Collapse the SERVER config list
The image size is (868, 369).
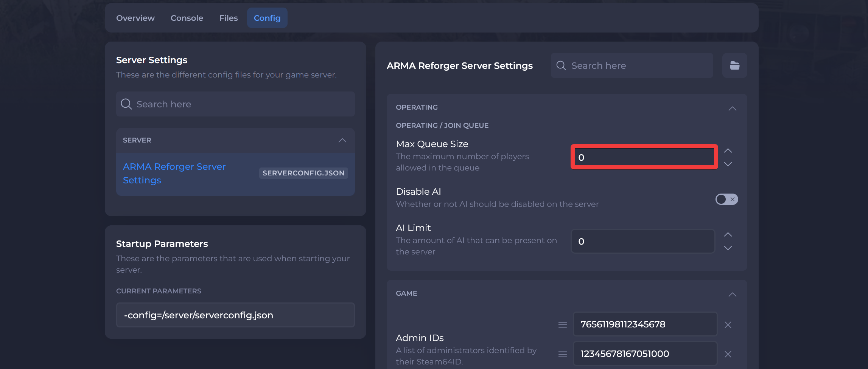point(342,140)
